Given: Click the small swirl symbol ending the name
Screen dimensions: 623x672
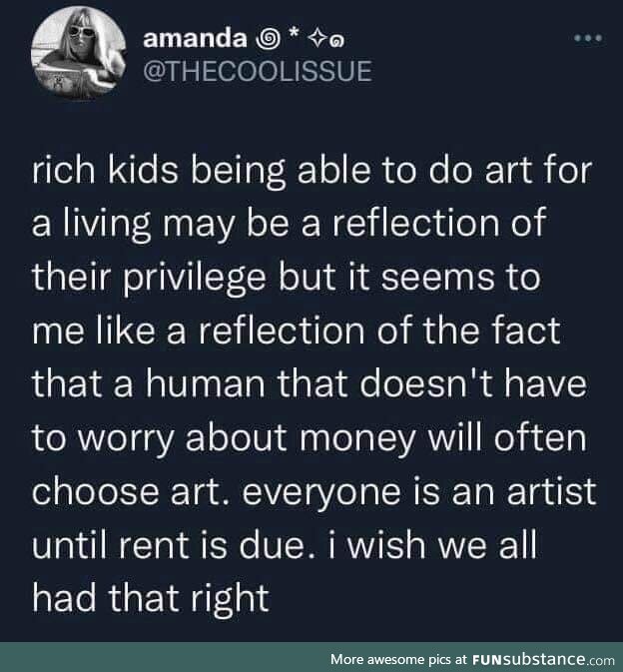Looking at the screenshot, I should point(338,42).
